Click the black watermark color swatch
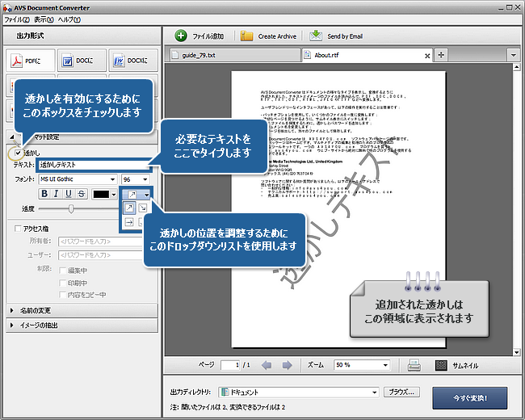Image resolution: width=525 pixels, height=420 pixels. pos(100,194)
